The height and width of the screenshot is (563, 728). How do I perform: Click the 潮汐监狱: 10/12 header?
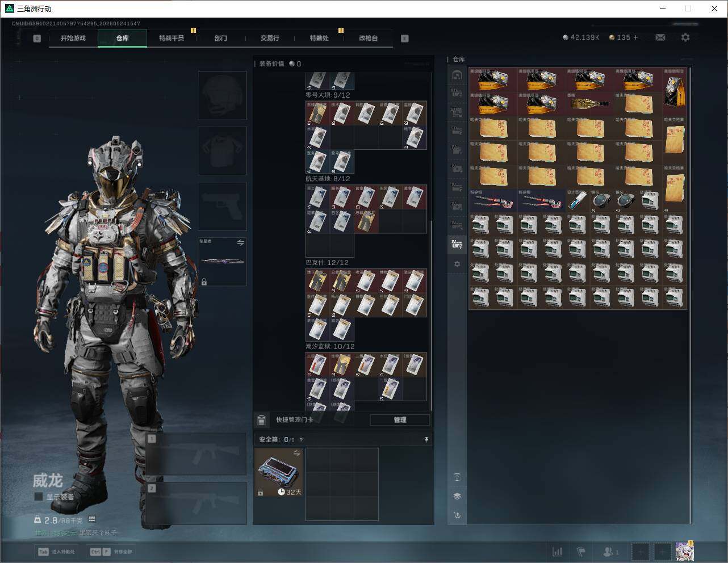(330, 346)
